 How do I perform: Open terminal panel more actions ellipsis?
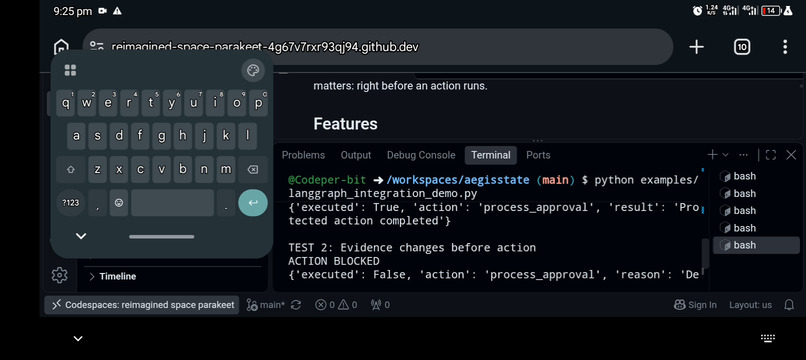click(743, 155)
